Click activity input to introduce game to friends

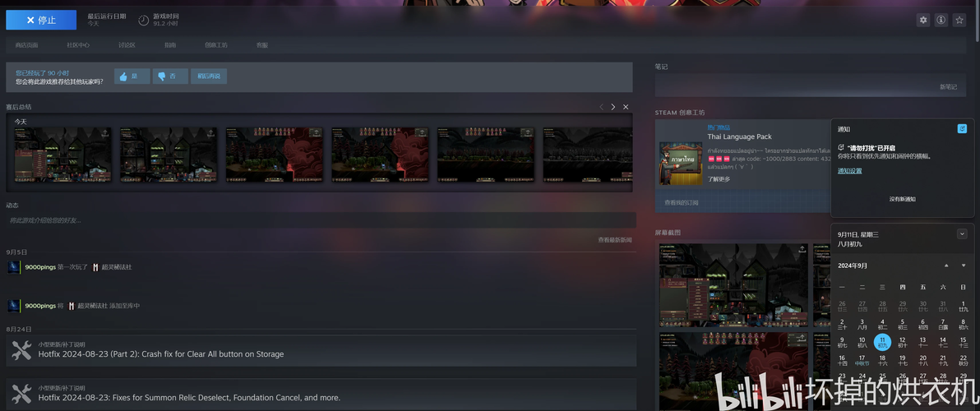[321, 219]
